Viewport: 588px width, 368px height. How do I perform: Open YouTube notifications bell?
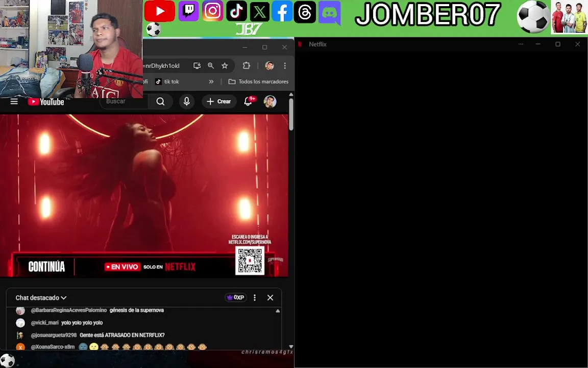tap(248, 101)
